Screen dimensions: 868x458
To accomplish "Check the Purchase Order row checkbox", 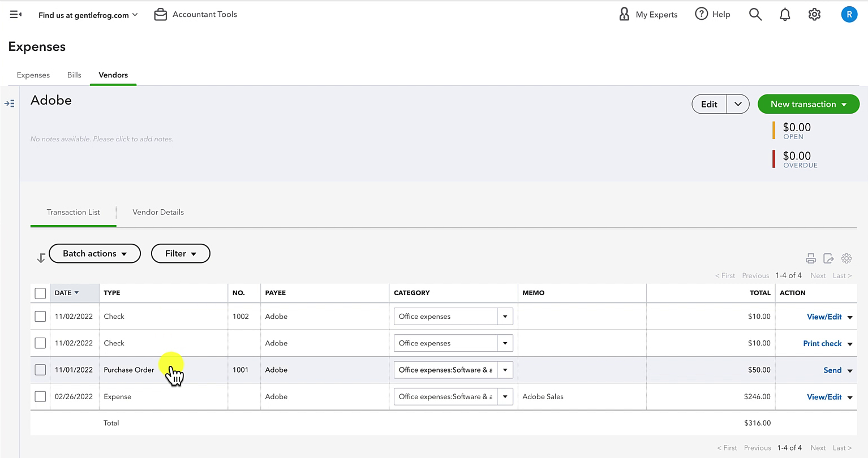I will click(x=40, y=370).
